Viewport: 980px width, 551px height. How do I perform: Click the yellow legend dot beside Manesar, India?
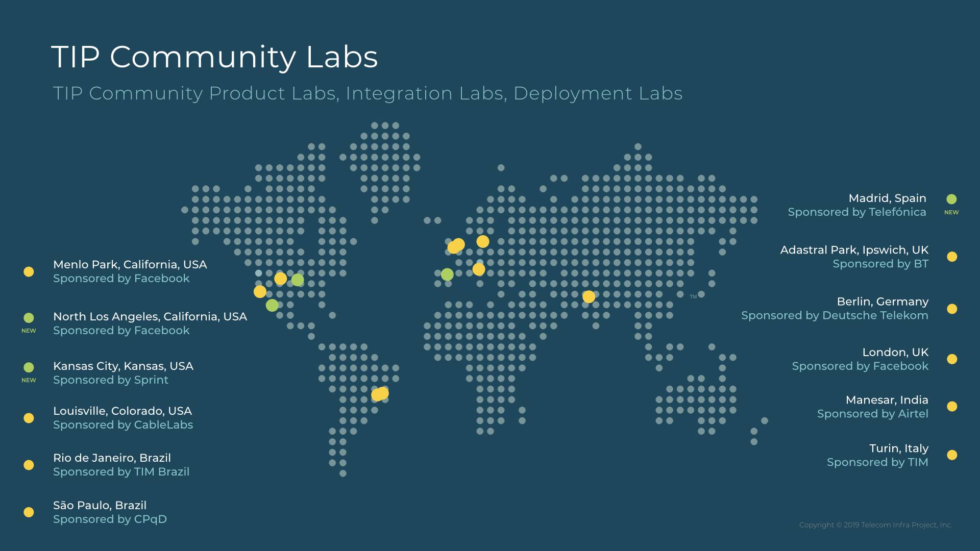click(952, 407)
